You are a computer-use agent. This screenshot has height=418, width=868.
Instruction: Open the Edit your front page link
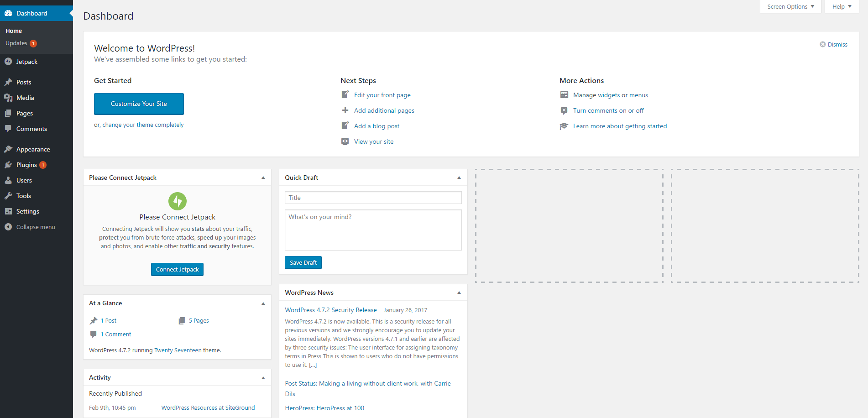(382, 95)
